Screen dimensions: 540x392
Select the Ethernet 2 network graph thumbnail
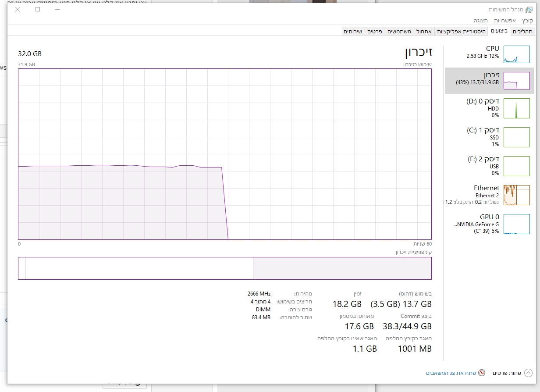pyautogui.click(x=517, y=195)
